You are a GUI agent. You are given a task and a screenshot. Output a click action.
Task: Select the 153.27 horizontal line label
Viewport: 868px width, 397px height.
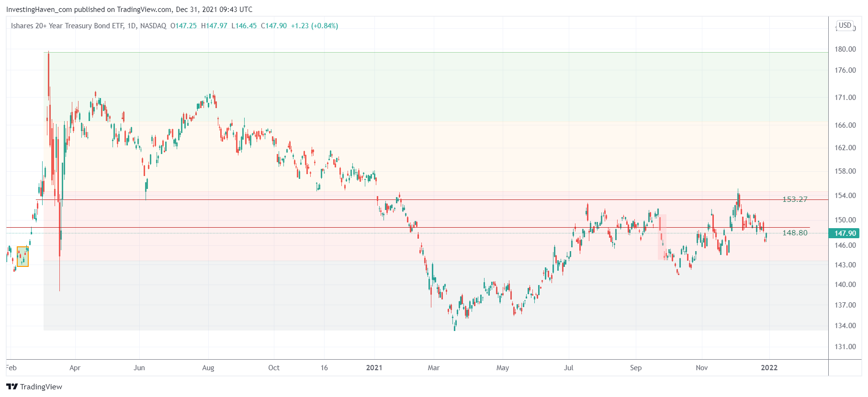point(795,199)
